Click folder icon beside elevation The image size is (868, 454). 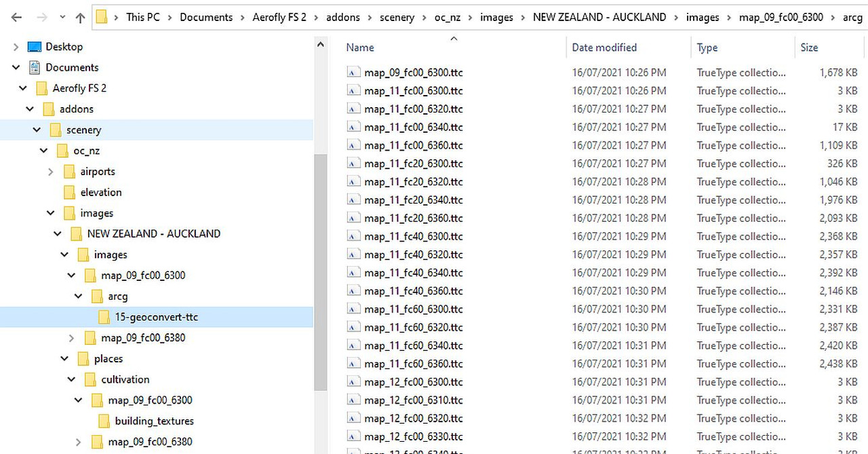69,192
